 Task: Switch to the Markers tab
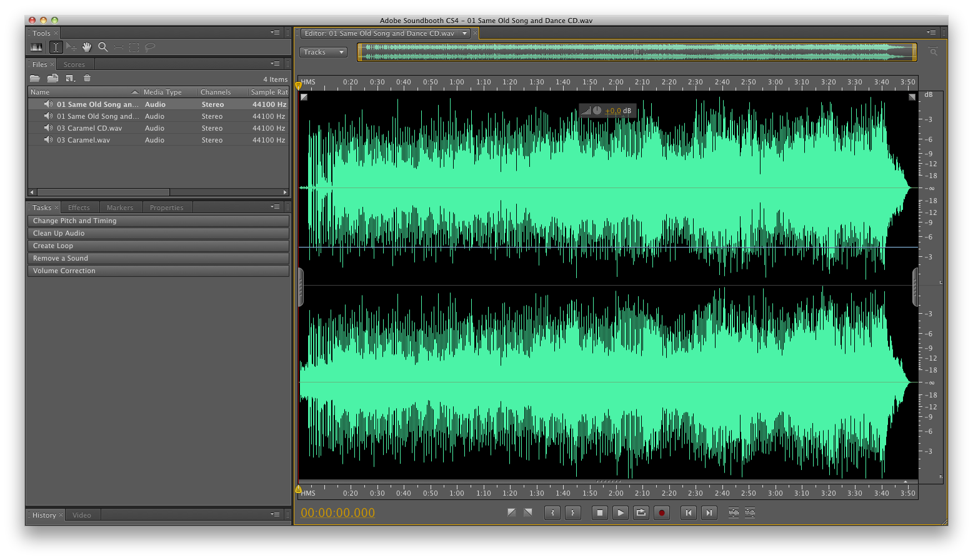(x=120, y=207)
